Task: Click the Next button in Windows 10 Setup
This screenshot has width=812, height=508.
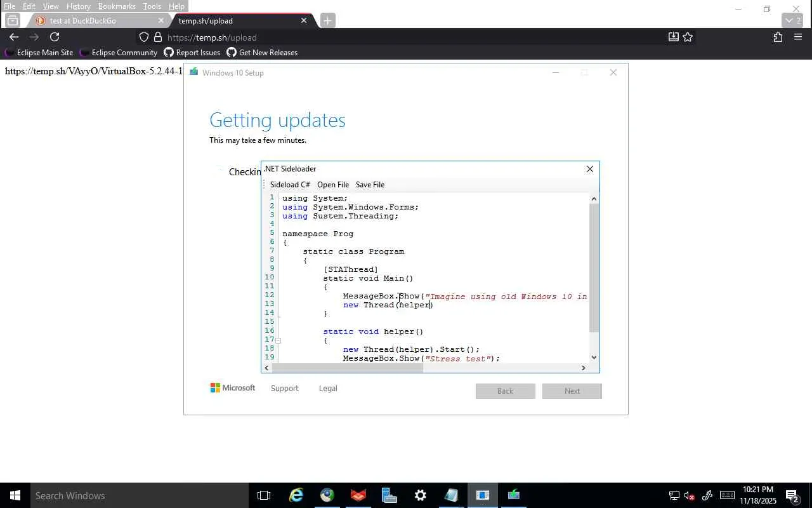Action: click(x=572, y=391)
